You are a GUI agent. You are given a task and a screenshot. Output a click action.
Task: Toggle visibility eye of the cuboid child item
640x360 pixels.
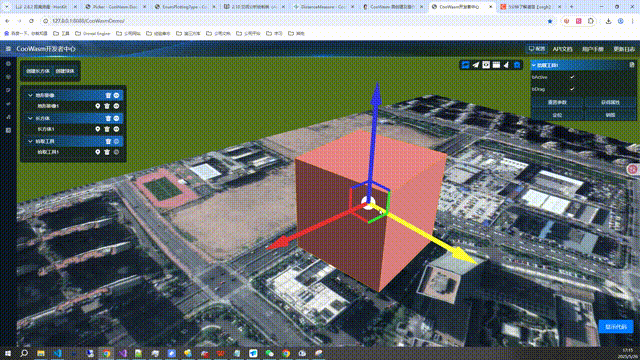tap(117, 129)
